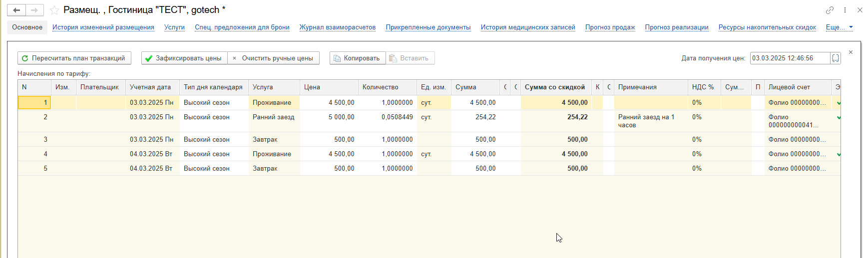This screenshot has height=258, width=868.
Task: Click Пересчитать план транзакций button
Action: (74, 58)
